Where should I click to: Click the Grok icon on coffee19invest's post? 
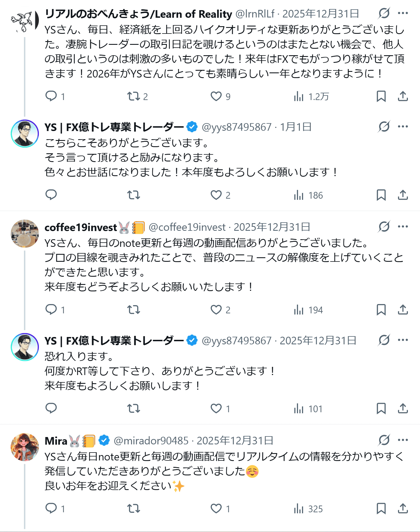384,227
